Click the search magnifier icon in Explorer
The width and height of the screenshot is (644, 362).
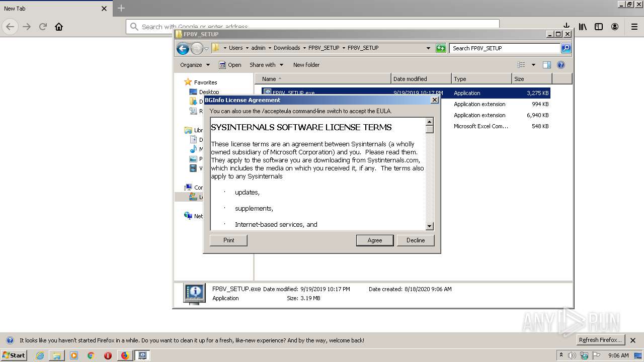(x=566, y=48)
